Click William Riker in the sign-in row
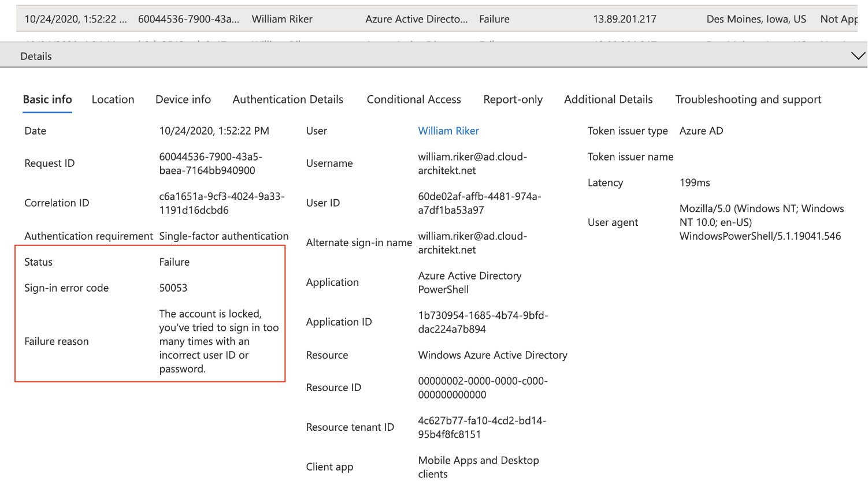This screenshot has width=868, height=492. point(282,19)
